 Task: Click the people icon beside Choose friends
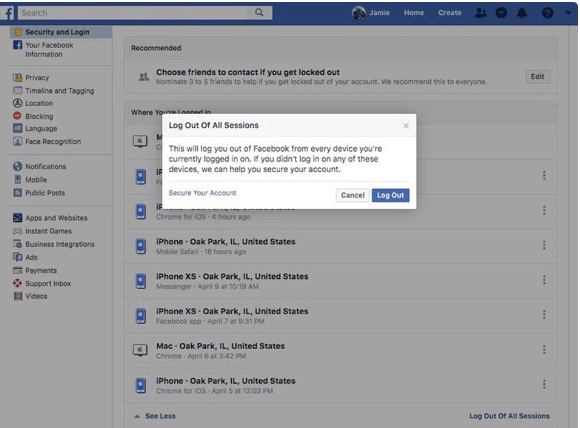point(144,77)
